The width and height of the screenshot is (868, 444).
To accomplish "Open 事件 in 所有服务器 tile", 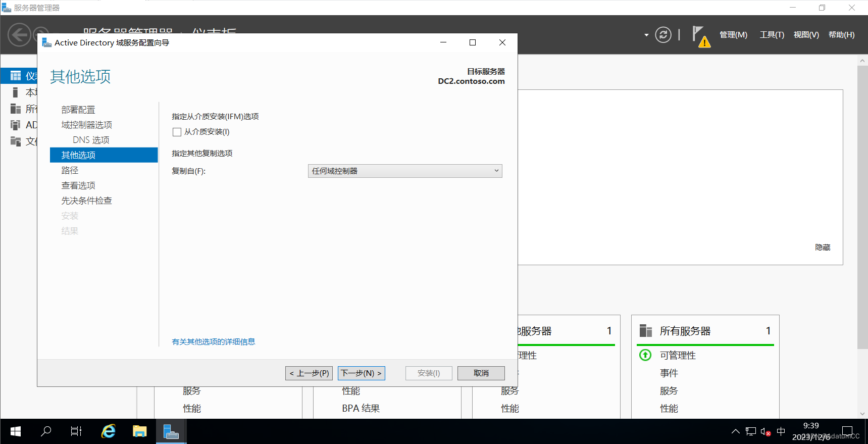I will 669,373.
